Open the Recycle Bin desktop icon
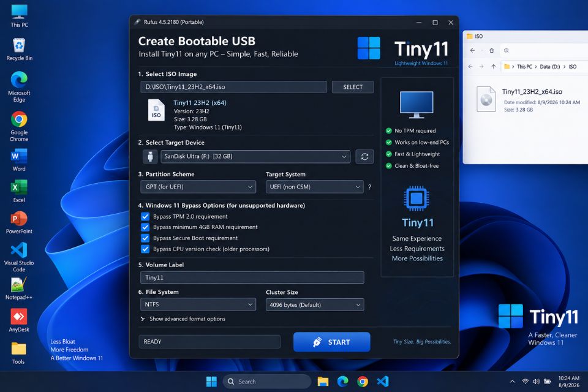 [x=19, y=49]
